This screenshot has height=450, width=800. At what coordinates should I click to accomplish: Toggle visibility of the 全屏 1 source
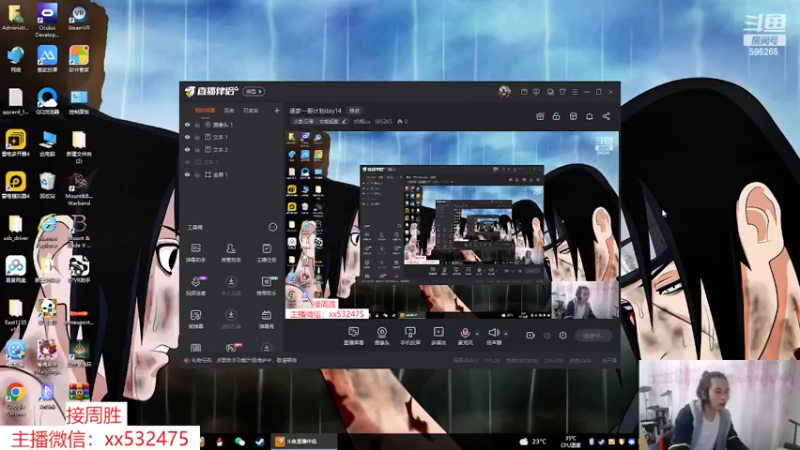point(187,174)
